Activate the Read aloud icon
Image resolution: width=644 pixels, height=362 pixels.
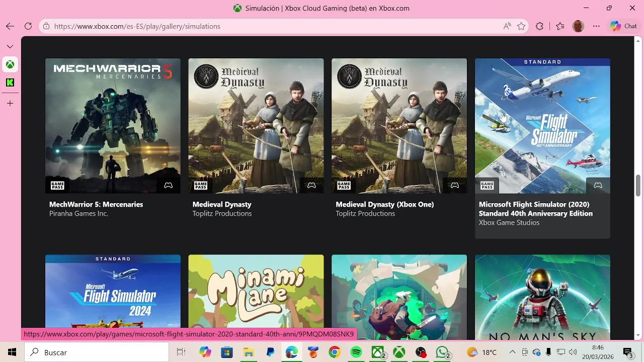[x=507, y=26]
